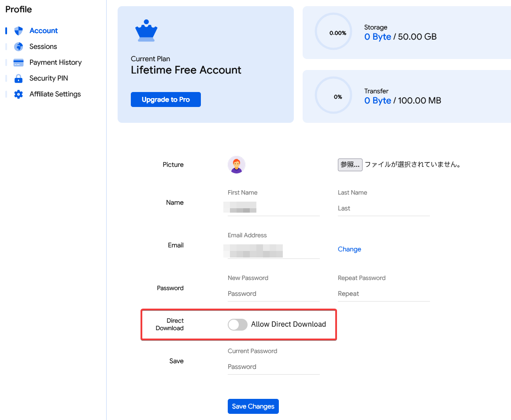Click the Change email link
511x420 pixels.
(349, 249)
